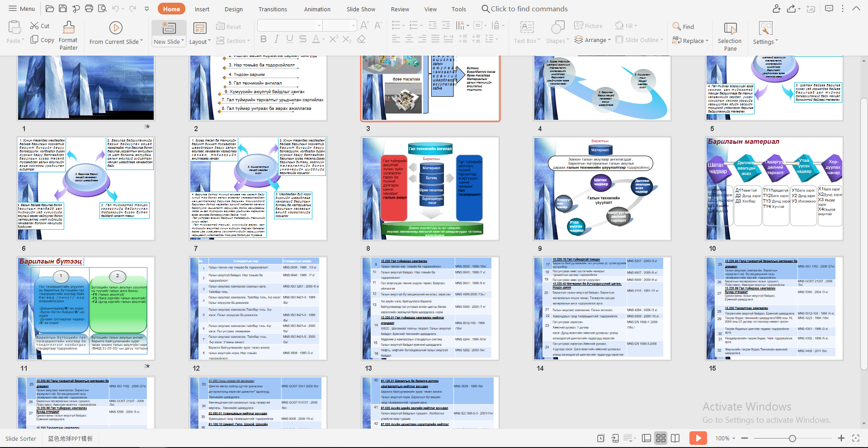Click the Print icon in the toolbar
Image resolution: width=868 pixels, height=448 pixels.
[89, 9]
